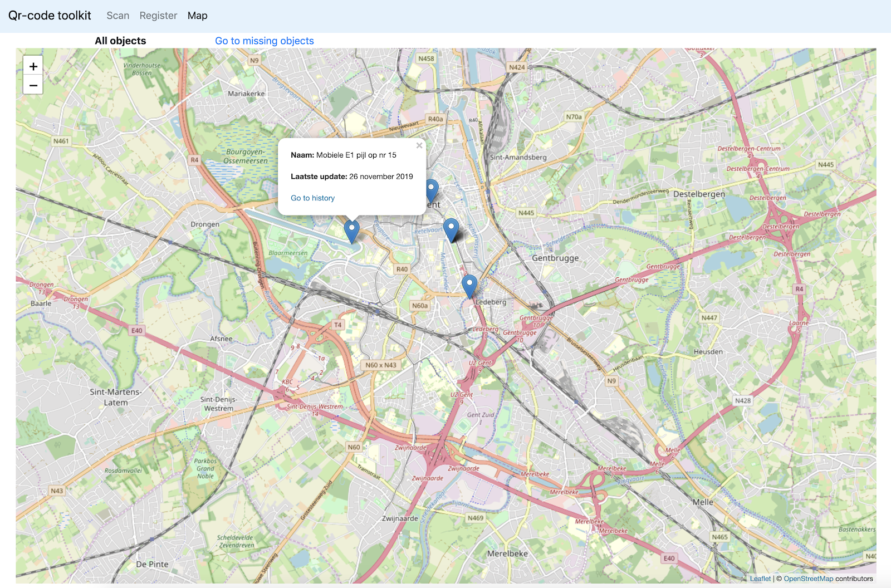Click the Qr-code toolkit brand title
Image resolution: width=891 pixels, height=588 pixels.
50,16
